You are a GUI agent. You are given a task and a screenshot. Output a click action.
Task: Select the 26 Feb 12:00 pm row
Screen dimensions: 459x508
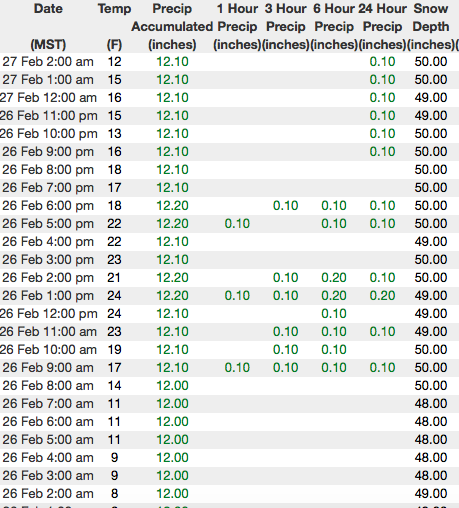point(229,314)
